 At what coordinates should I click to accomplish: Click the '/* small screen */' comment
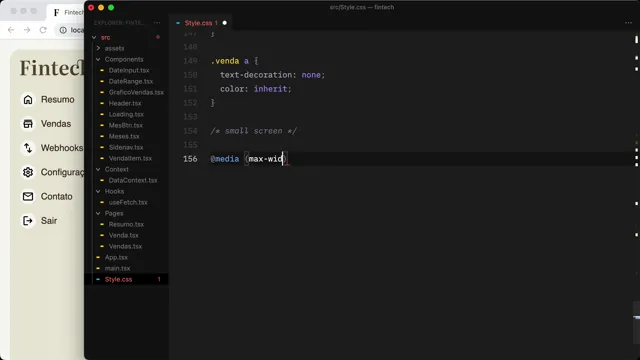click(x=253, y=131)
